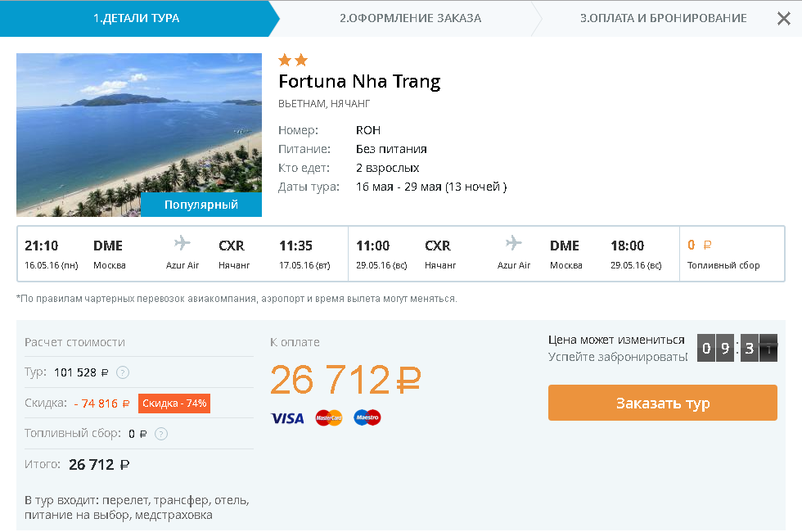Click the help icon beside Топливный сбор

coord(160,434)
